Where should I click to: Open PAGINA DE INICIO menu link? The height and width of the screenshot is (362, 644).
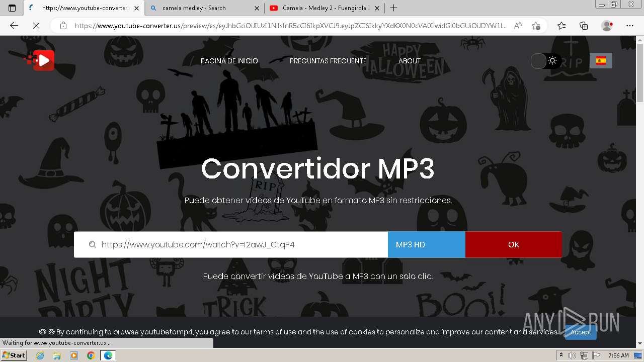click(x=229, y=61)
